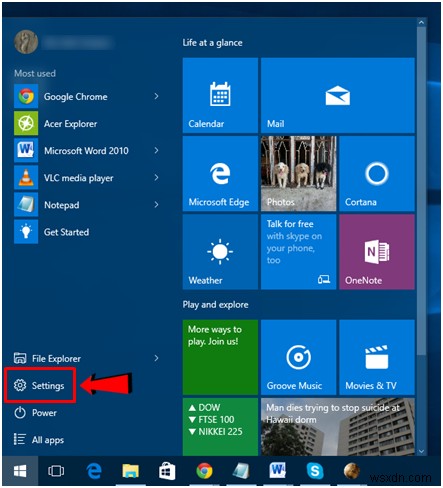The height and width of the screenshot is (488, 443).
Task: Open the News tile about Hawaii dorm
Action: 338,427
